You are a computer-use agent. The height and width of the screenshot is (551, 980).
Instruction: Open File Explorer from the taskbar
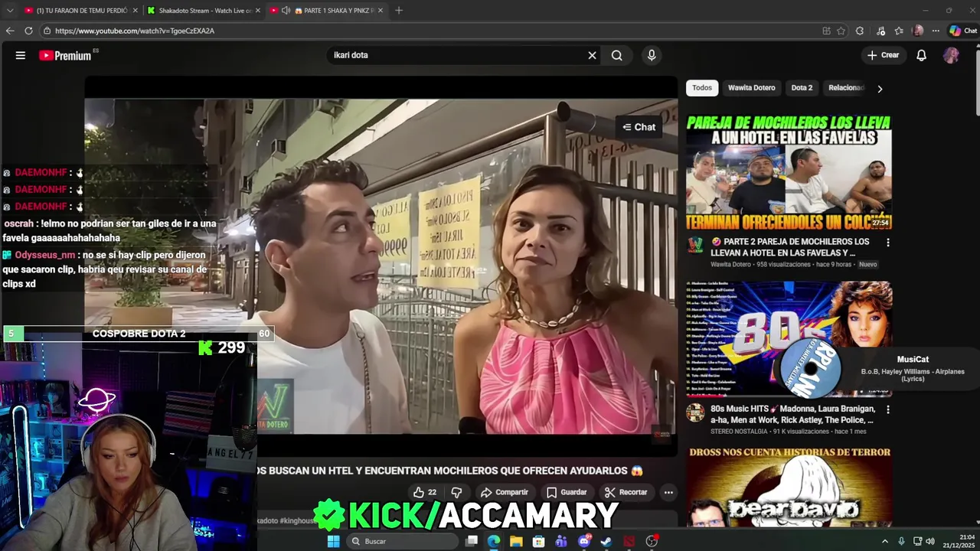[516, 541]
